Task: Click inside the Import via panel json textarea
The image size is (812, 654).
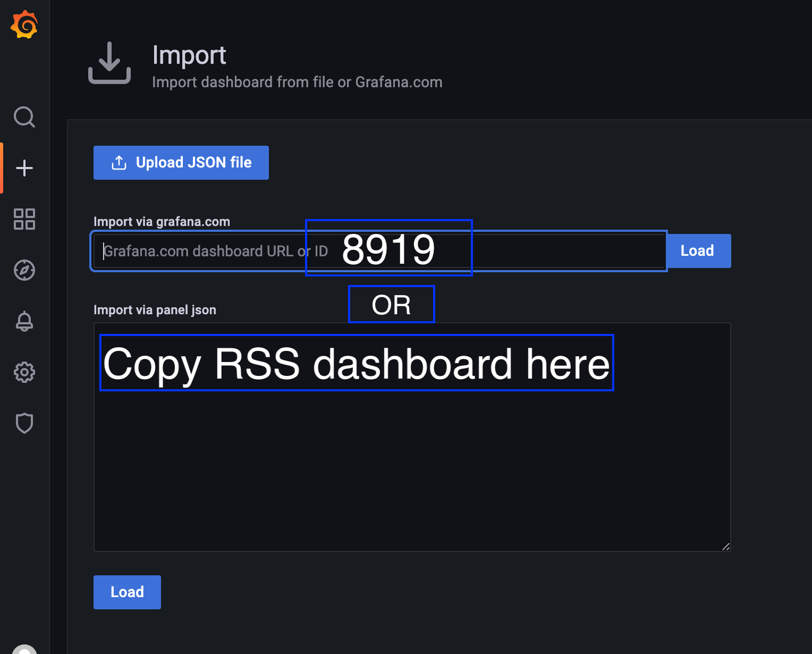Action: pyautogui.click(x=412, y=437)
